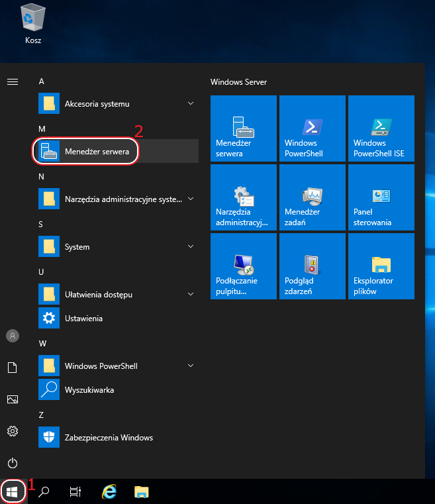Launch the Windows PowerShell tile
The width and height of the screenshot is (435, 504).
313,128
